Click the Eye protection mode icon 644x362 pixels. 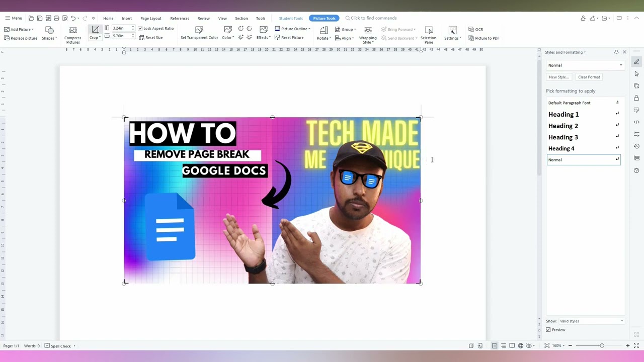point(529,346)
